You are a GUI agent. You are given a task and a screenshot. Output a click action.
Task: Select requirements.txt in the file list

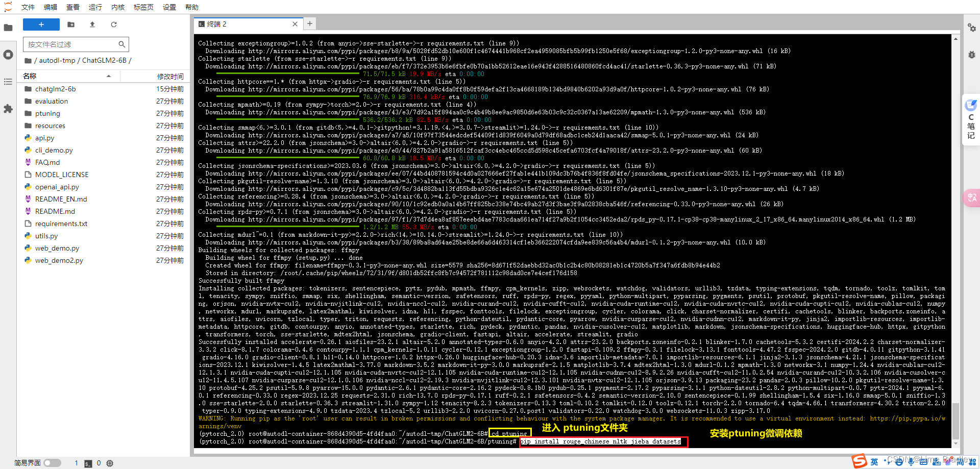click(x=104, y=224)
